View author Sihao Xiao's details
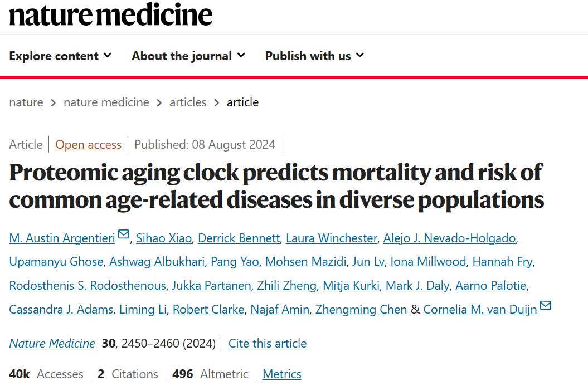This screenshot has height=386, width=588. point(165,238)
